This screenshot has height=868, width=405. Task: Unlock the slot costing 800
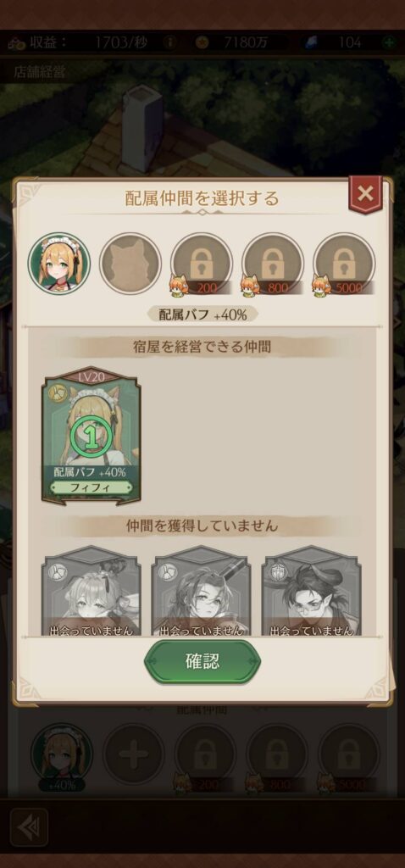(x=273, y=263)
